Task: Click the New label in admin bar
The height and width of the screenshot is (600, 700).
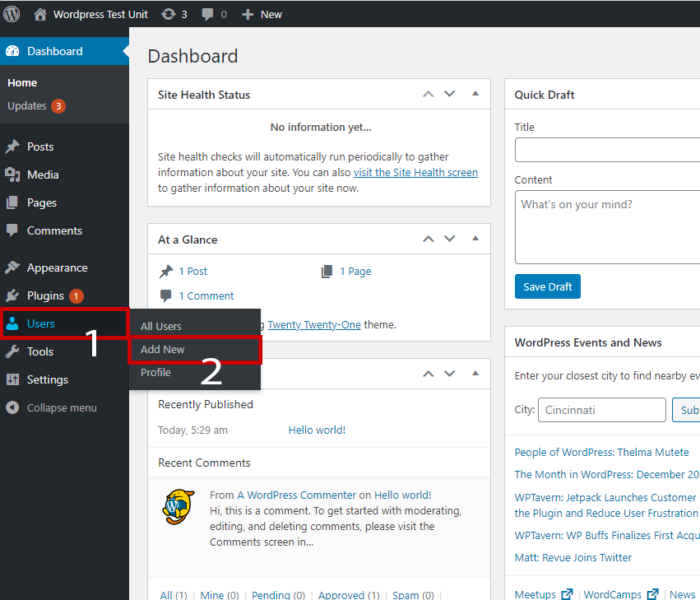Action: [271, 14]
